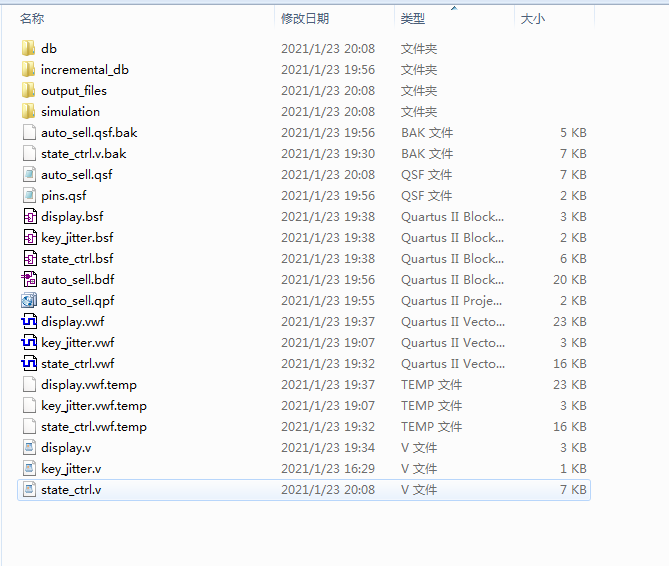Screen dimensions: 669x566
Task: Select the incremental_db folder icon
Action: tap(29, 69)
